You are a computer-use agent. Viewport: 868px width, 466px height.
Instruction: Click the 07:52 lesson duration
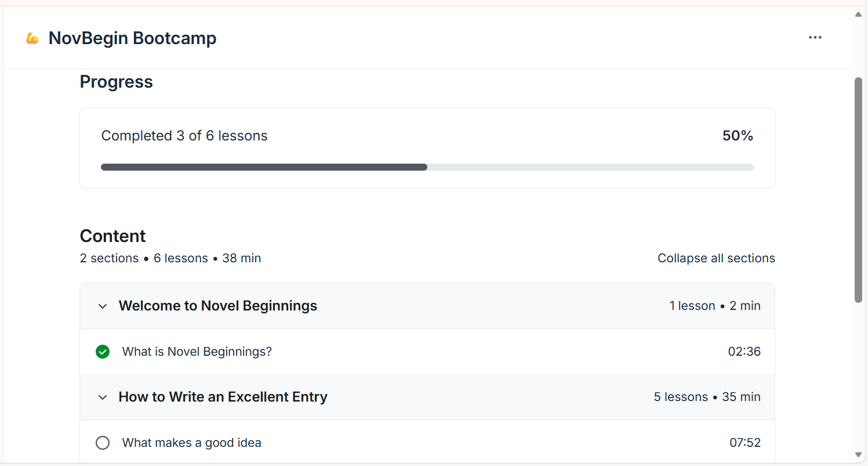(x=745, y=443)
